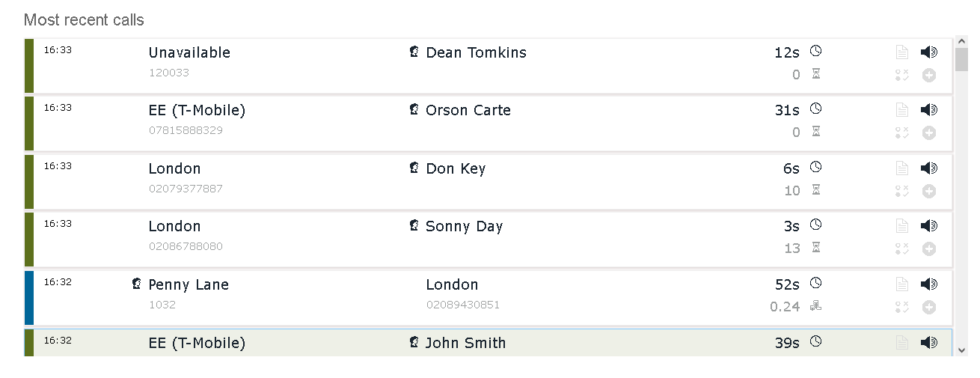The width and height of the screenshot is (980, 378).
Task: Click the agent icon beside Orson Carte
Action: [414, 109]
